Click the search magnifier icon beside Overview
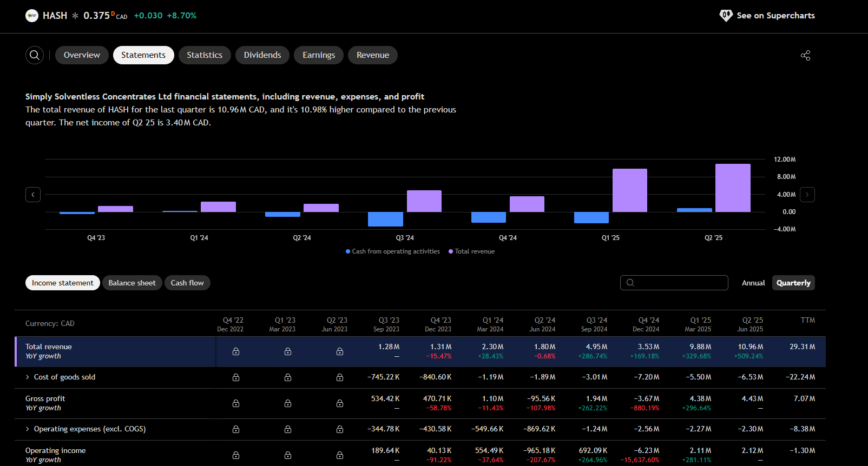The height and width of the screenshot is (466, 868). coord(35,55)
